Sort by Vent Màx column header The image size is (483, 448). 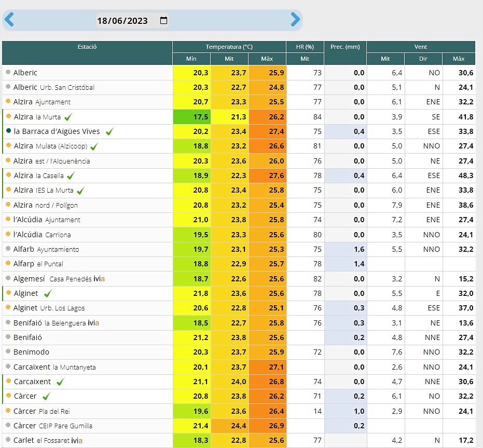[459, 59]
